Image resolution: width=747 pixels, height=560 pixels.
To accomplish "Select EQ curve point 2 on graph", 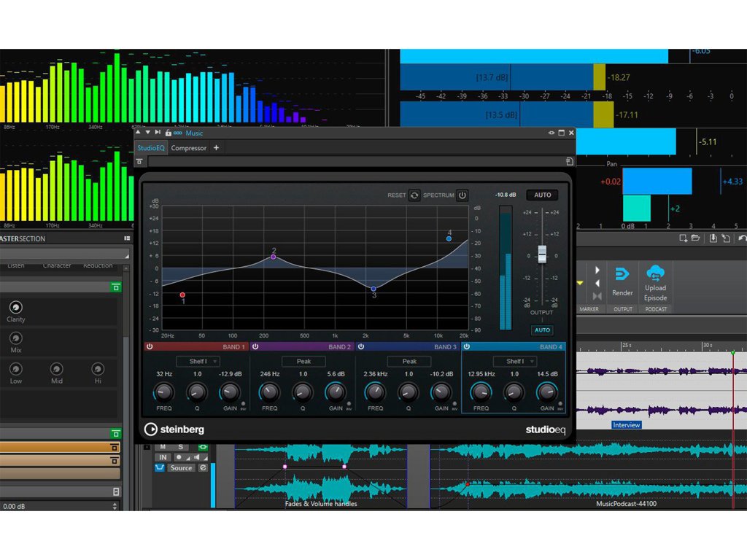I will tap(274, 257).
